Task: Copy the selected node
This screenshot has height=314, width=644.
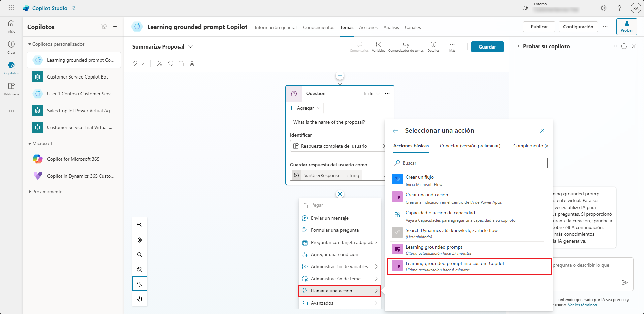Action: (x=170, y=64)
